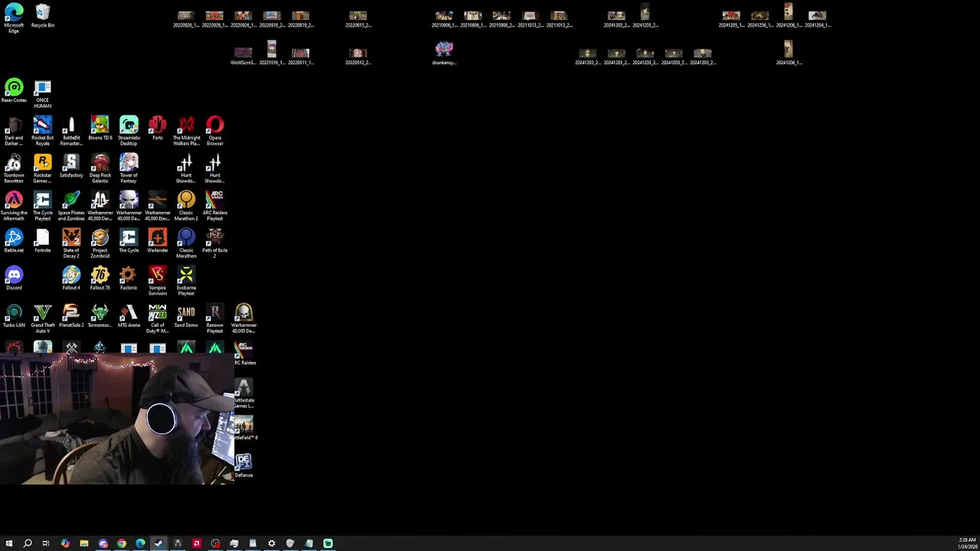This screenshot has height=551, width=980.
Task: Select Toontown Rewritten icon
Action: 14,169
